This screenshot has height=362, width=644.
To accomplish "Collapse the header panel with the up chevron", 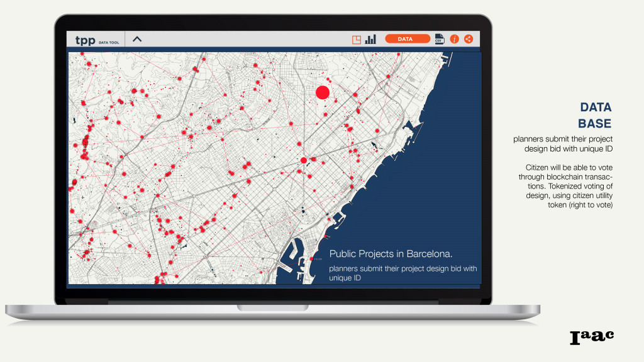I will tap(137, 39).
